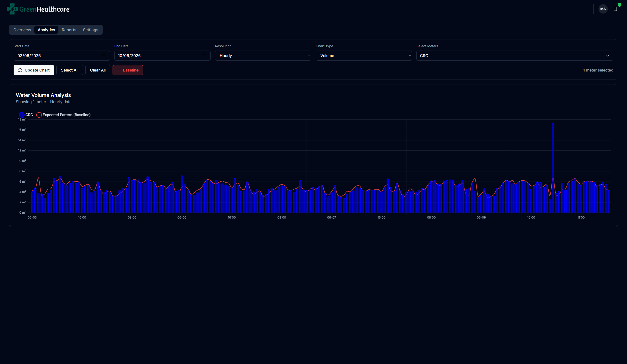Click the 18 m³ y-axis label

click(22, 120)
